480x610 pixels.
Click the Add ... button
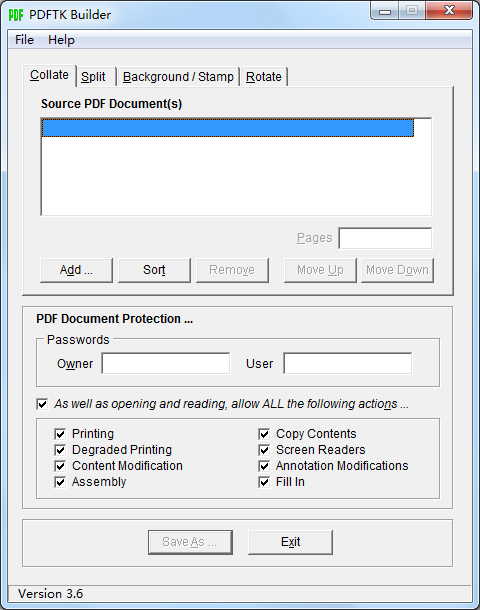76,270
